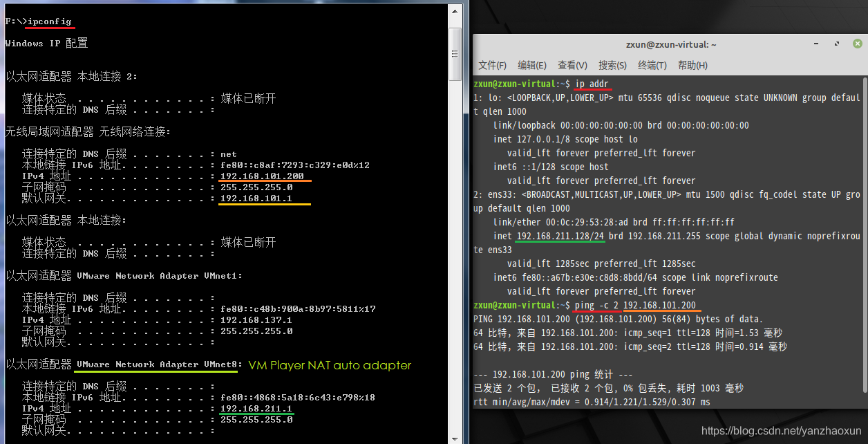Viewport: 868px width, 444px height.
Task: Click VMnet8 IPv4 address "192.168.211.1"
Action: click(256, 409)
